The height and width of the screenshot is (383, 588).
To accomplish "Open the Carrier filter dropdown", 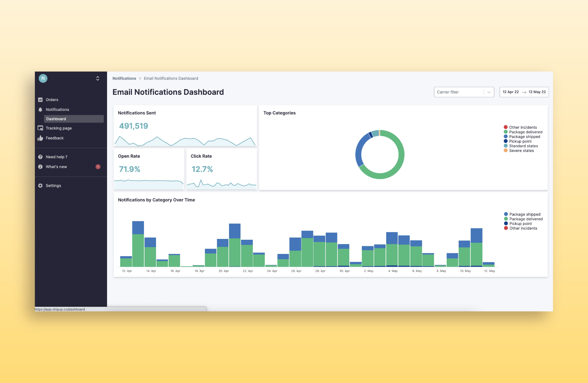I will 464,92.
